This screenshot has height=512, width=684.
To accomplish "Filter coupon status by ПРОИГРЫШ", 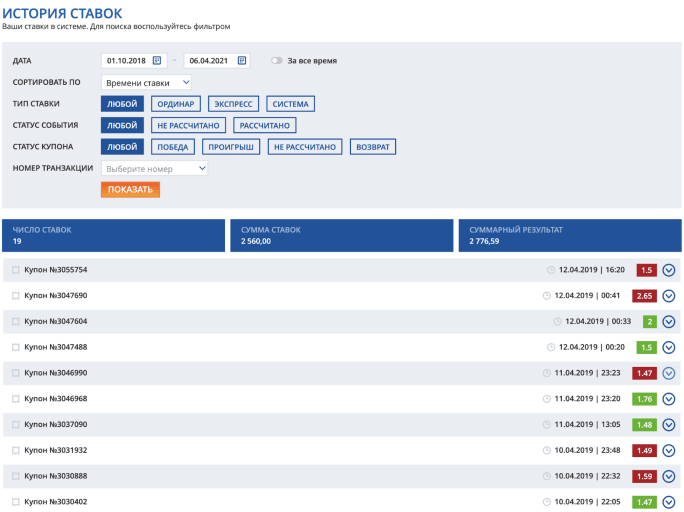I will click(x=231, y=147).
